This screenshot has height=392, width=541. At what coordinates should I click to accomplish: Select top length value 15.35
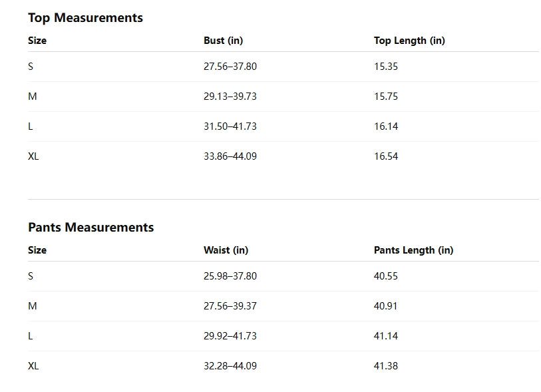[386, 67]
